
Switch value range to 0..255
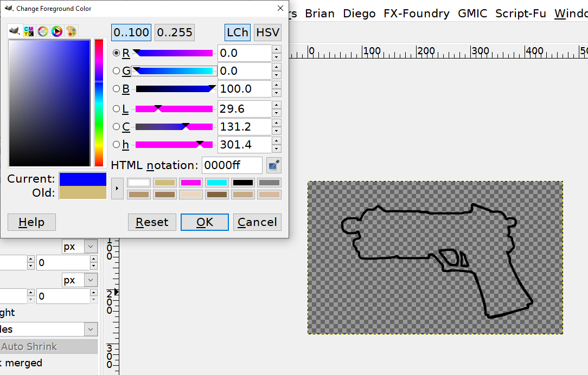(x=174, y=33)
